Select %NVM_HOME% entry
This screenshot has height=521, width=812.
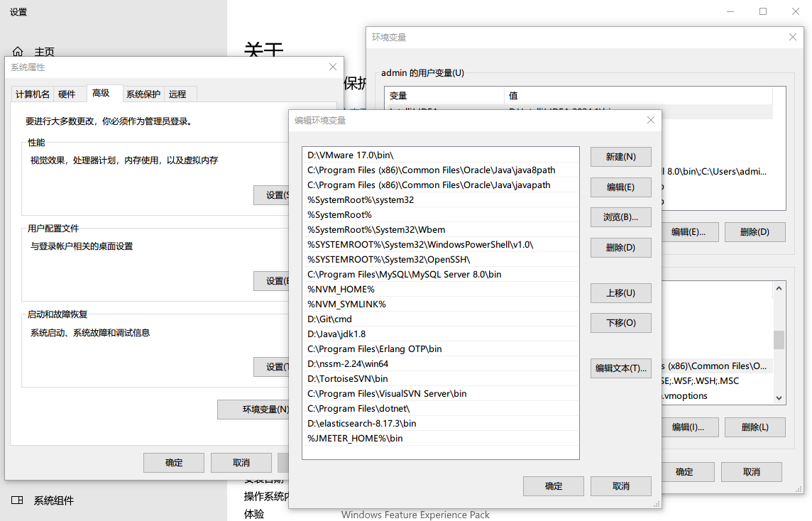click(441, 290)
